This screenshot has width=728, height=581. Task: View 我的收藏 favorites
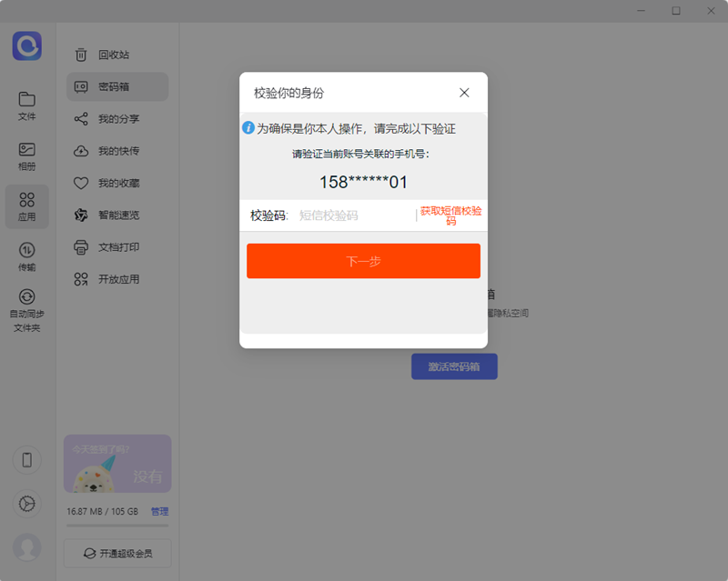point(116,183)
